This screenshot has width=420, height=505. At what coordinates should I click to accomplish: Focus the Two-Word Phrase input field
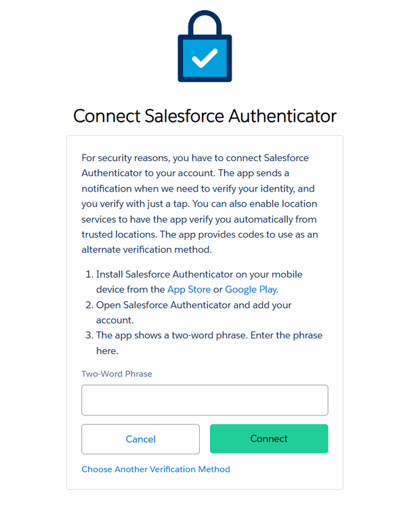(205, 400)
